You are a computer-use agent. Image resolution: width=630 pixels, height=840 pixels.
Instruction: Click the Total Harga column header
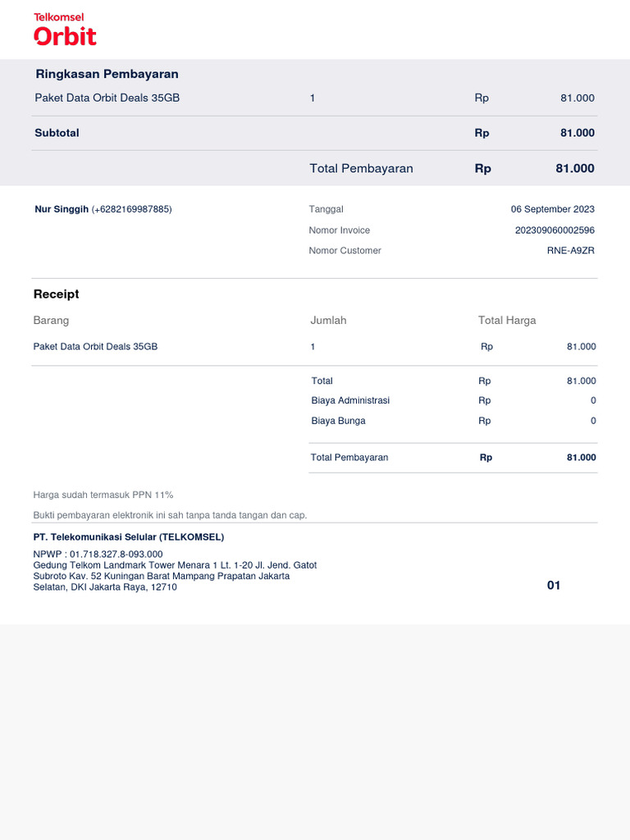pyautogui.click(x=507, y=321)
